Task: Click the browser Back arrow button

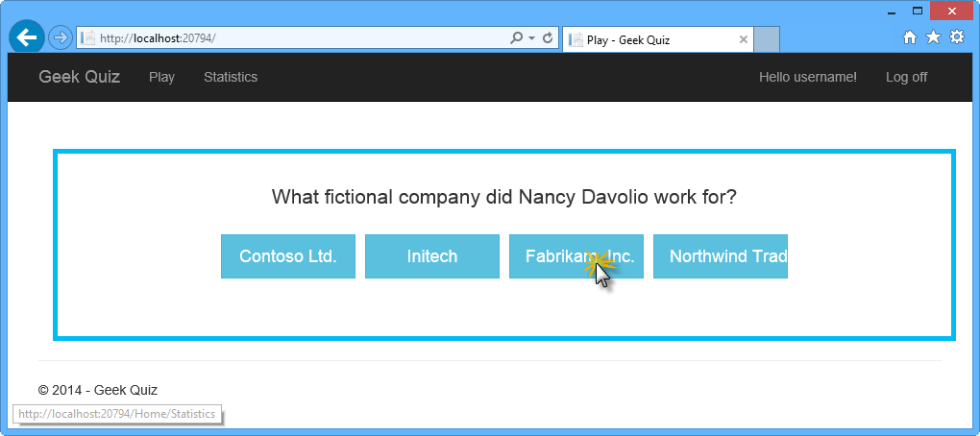Action: 26,37
